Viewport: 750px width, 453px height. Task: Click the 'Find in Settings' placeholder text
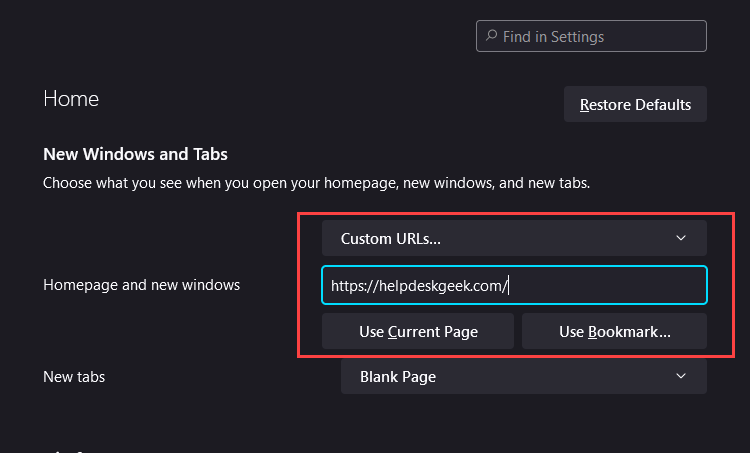554,36
